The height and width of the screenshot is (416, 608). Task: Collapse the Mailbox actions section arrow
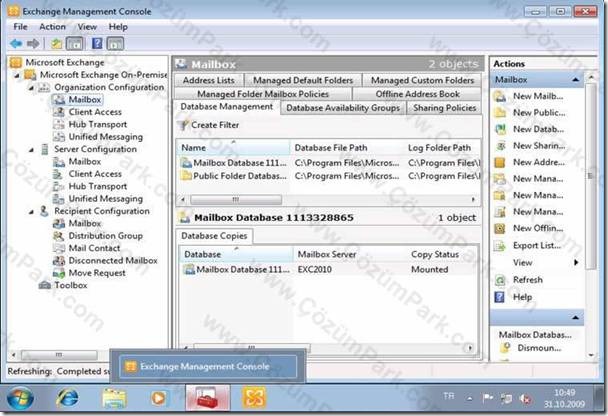[575, 79]
